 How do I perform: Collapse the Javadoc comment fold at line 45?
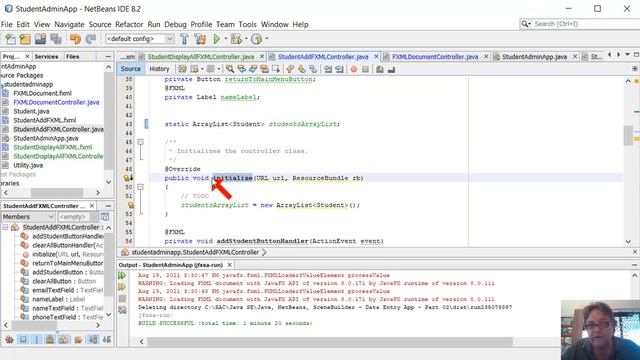coord(140,142)
